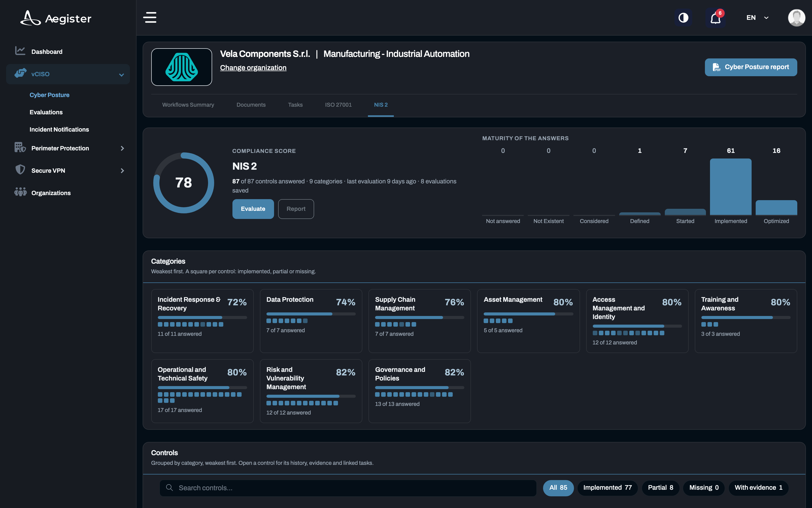This screenshot has width=812, height=508.
Task: Click the Organizations people icon
Action: point(20,192)
